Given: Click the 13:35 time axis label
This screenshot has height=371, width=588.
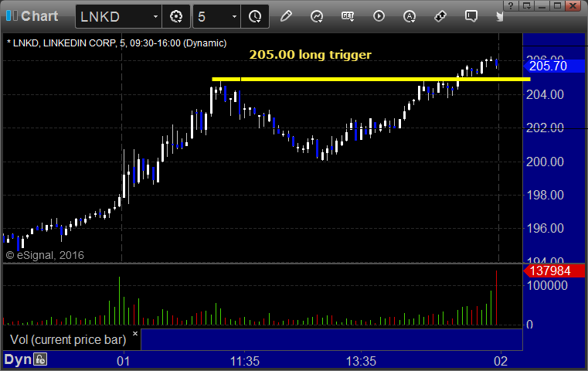Looking at the screenshot, I should tap(361, 361).
